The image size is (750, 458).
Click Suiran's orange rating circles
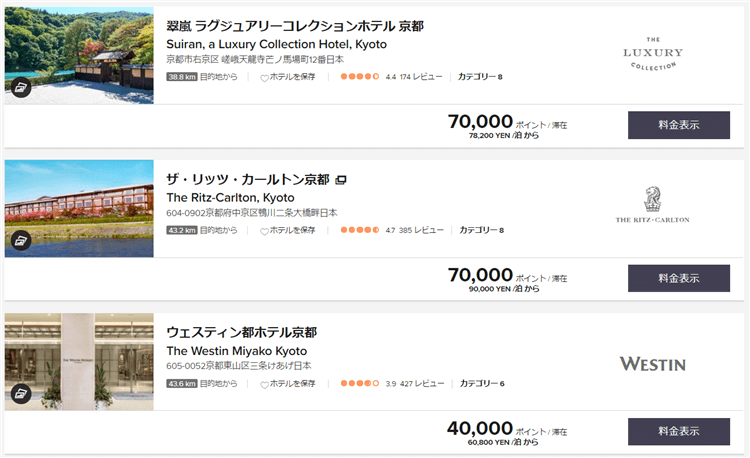[x=359, y=77]
